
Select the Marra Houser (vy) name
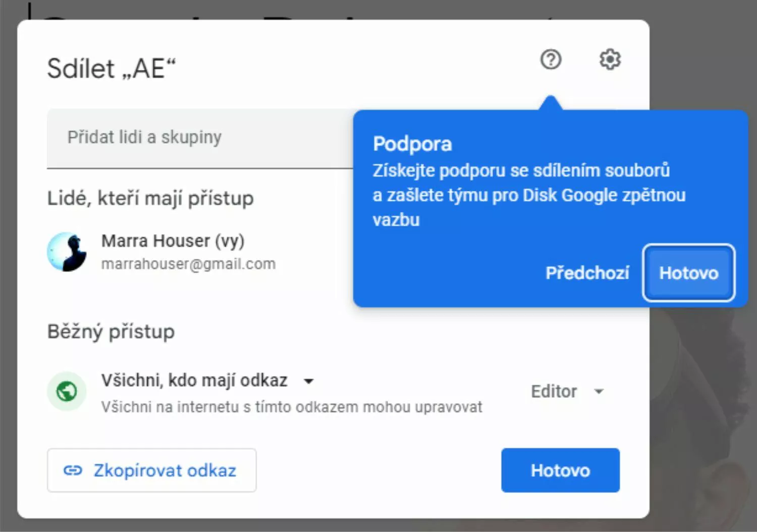(173, 241)
